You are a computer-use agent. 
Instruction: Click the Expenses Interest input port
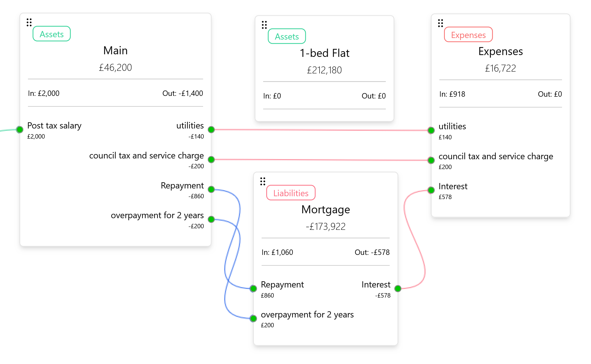pos(431,190)
